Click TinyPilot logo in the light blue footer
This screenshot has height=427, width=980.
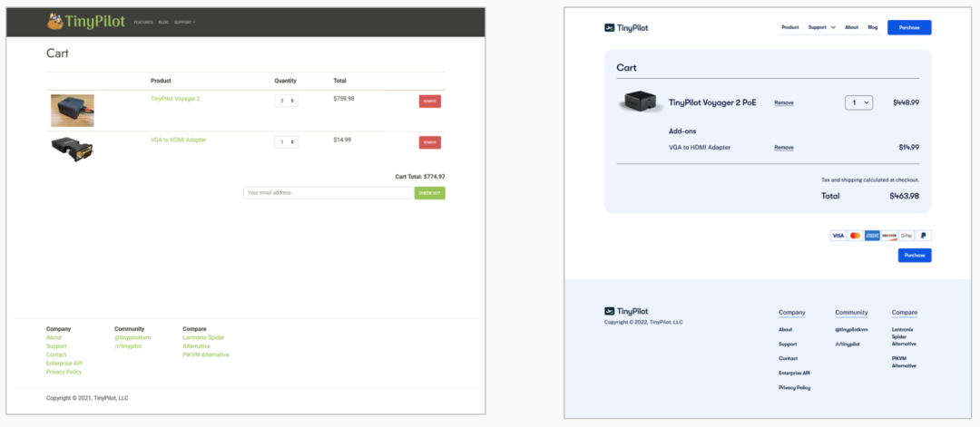tap(626, 311)
